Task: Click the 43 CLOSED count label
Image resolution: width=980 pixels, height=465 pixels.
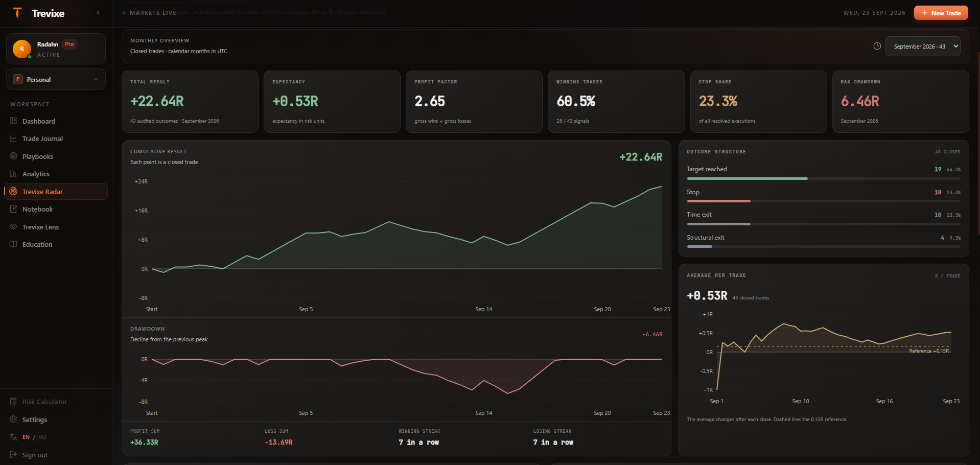Action: click(x=948, y=152)
